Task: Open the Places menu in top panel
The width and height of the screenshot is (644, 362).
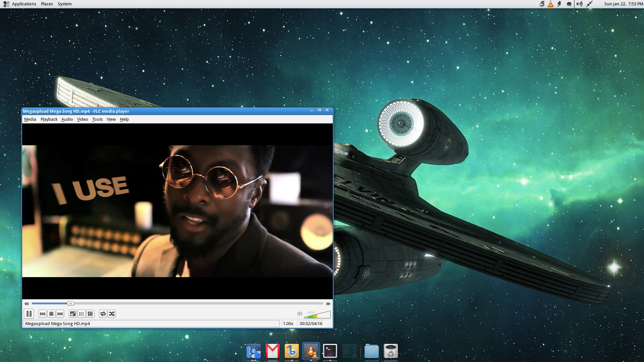Action: [x=47, y=4]
